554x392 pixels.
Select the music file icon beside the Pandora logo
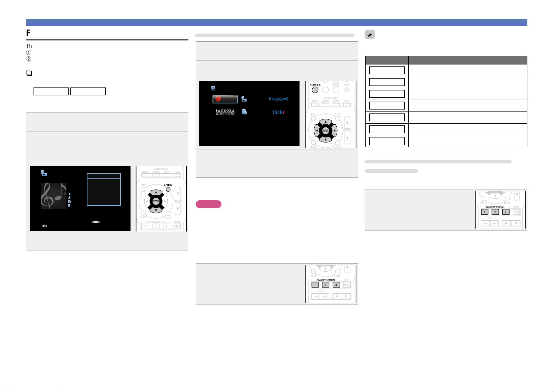click(244, 112)
